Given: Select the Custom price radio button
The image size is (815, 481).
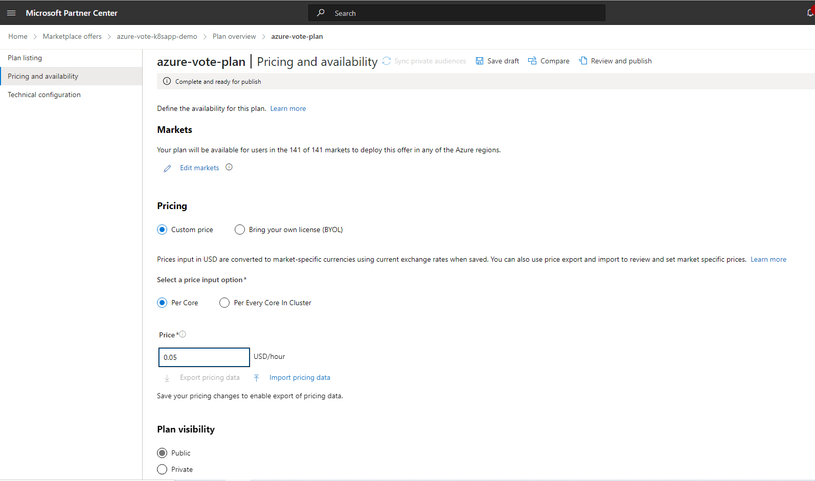Looking at the screenshot, I should click(x=162, y=229).
